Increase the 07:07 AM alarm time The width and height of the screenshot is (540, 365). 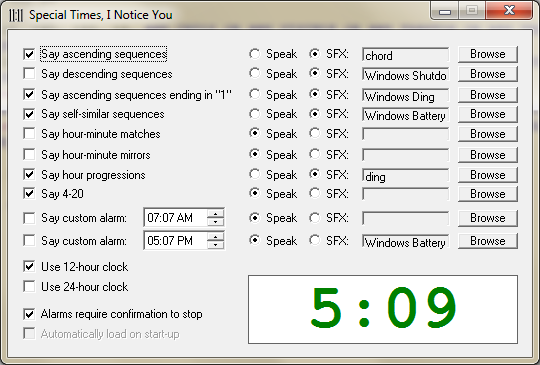click(216, 213)
